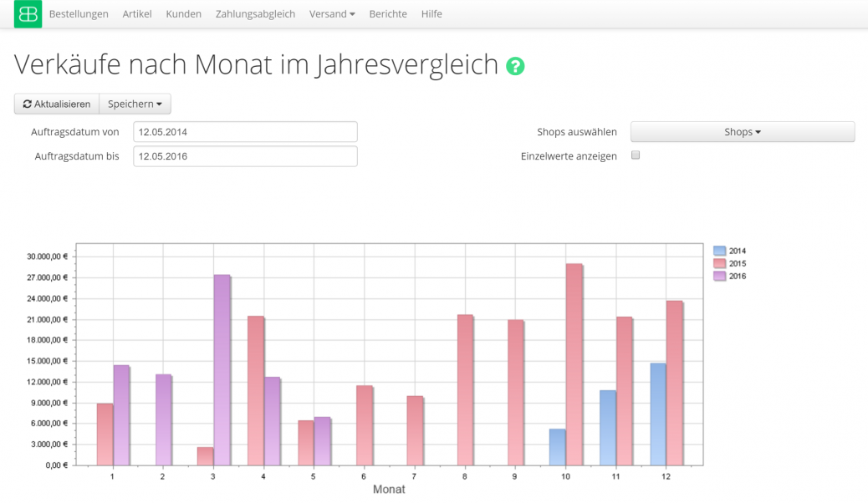Screen dimensions: 868x503
Task: Navigate to the Kunden page
Action: (x=183, y=14)
